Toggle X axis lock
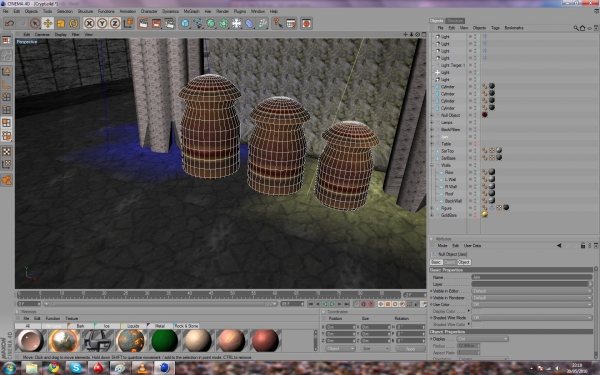The height and width of the screenshot is (375, 600). coord(89,23)
